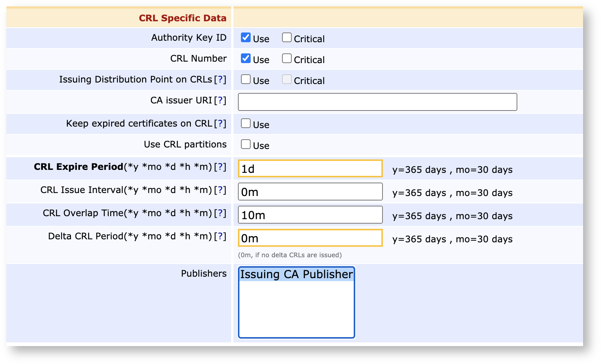Screen dimensions: 601x364
Task: Click the CRL Overlap Time field
Action: 310,215
